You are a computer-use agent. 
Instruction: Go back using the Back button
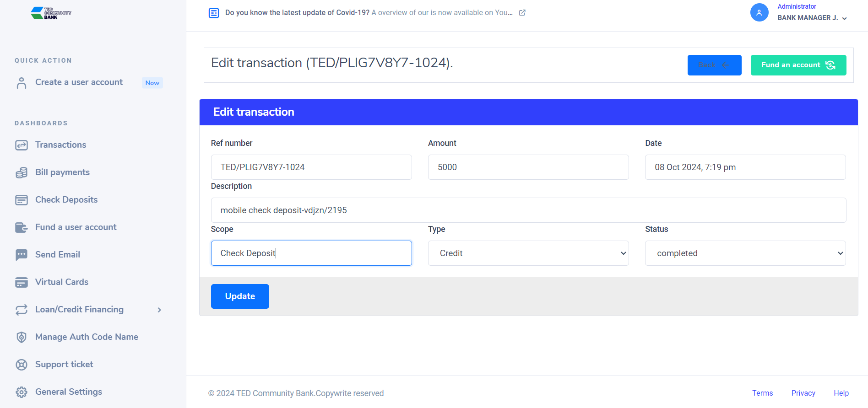[x=714, y=65]
